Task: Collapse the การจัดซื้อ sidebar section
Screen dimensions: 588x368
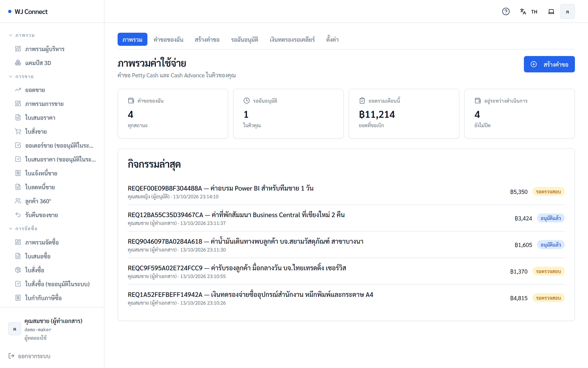Action: point(23,229)
